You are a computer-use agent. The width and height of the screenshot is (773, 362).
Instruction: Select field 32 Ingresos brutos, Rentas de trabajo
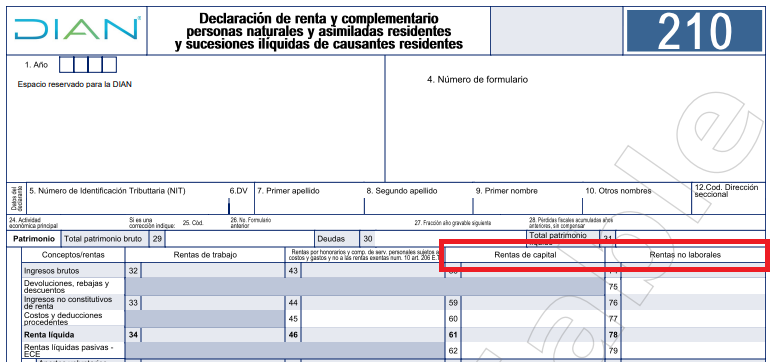pyautogui.click(x=212, y=270)
